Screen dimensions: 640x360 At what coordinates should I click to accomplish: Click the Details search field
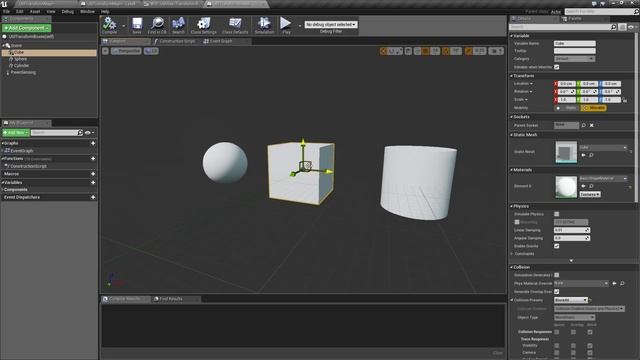[x=560, y=27]
